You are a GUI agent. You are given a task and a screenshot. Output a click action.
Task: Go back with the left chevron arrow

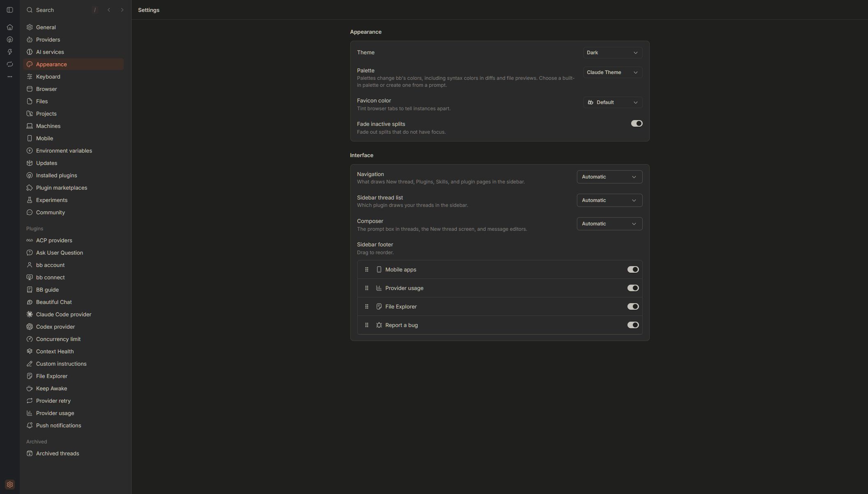[x=109, y=10]
